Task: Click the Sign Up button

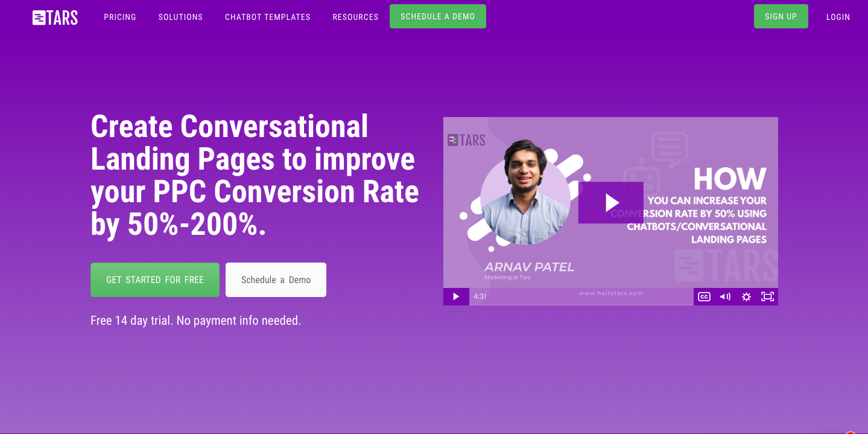Action: pyautogui.click(x=781, y=16)
